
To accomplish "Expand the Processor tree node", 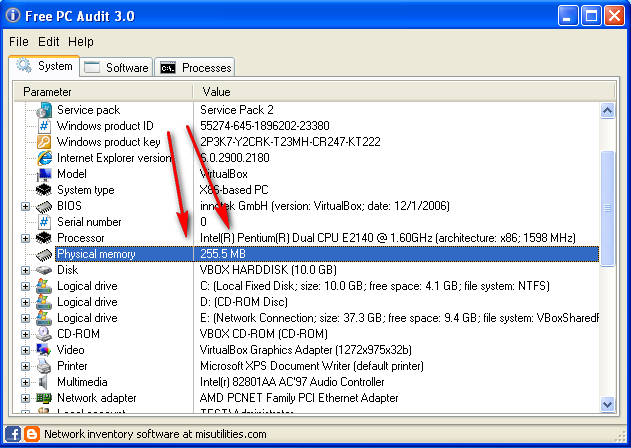I will (25, 238).
